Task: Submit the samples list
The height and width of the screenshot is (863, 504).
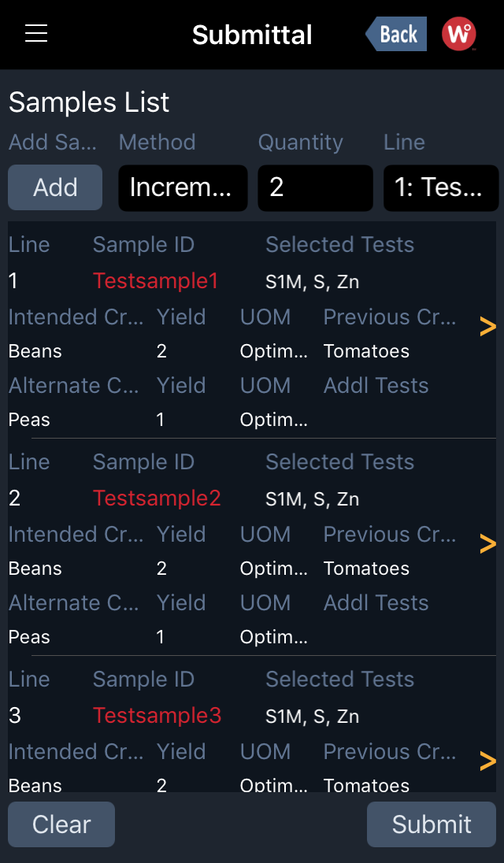Action: [x=432, y=824]
